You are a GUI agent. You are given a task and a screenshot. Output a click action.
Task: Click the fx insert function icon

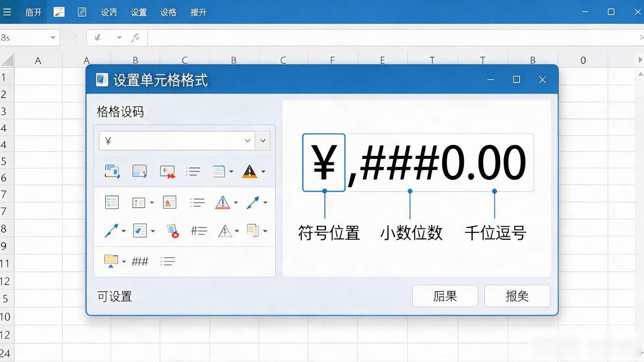pos(135,38)
